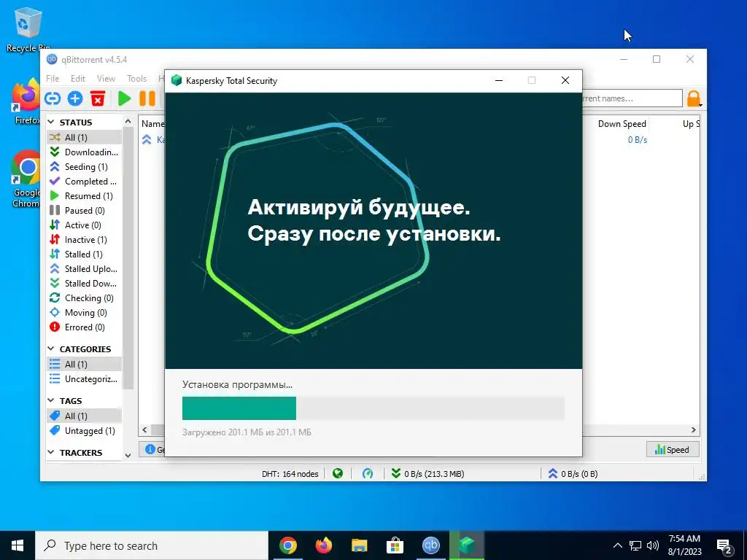Select the Inactive (1) filter

[x=84, y=239]
